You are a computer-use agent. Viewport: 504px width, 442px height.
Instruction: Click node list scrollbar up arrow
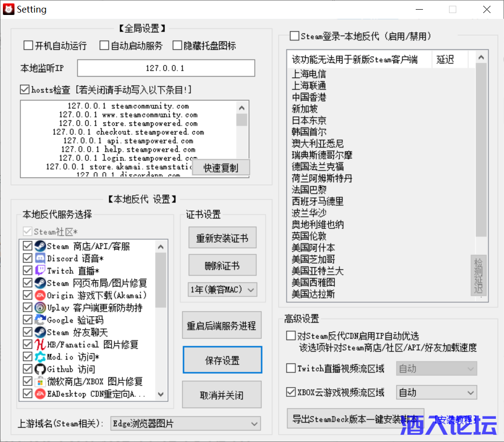(x=481, y=57)
